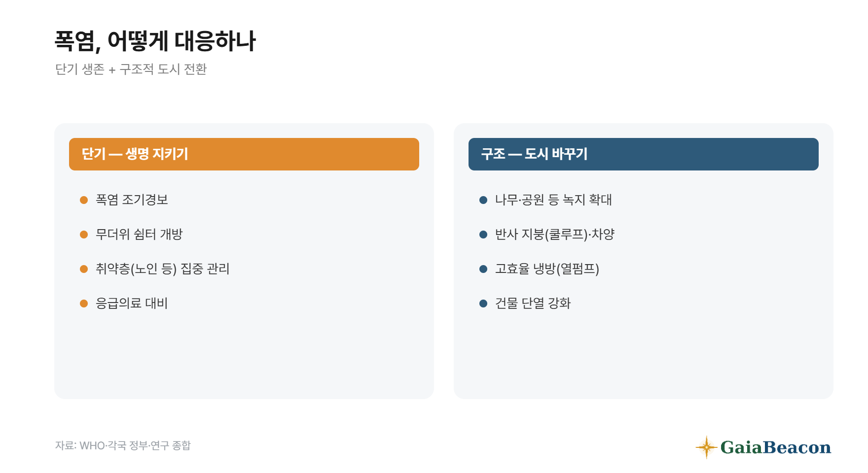
Task: Click the blue bullet beside 나무·공원 등 녹지 확대
Action: pyautogui.click(x=483, y=200)
